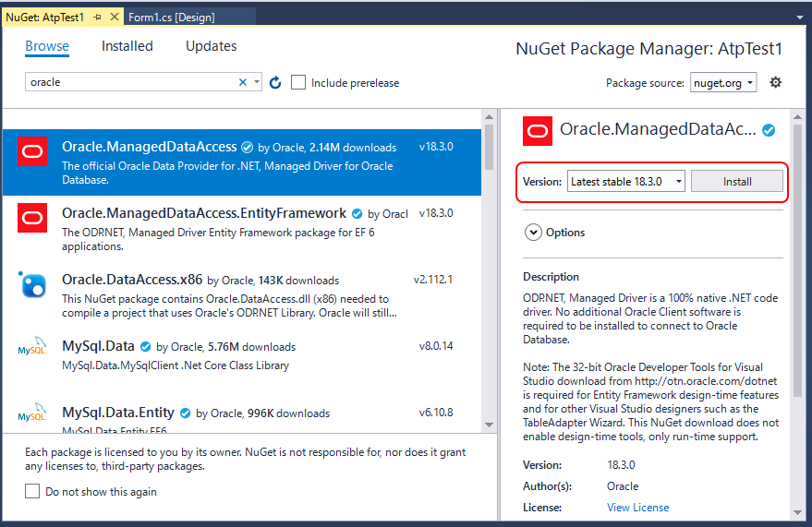The width and height of the screenshot is (812, 527).
Task: Select the Oracle.ManagedDataAccess package title
Action: click(x=149, y=147)
